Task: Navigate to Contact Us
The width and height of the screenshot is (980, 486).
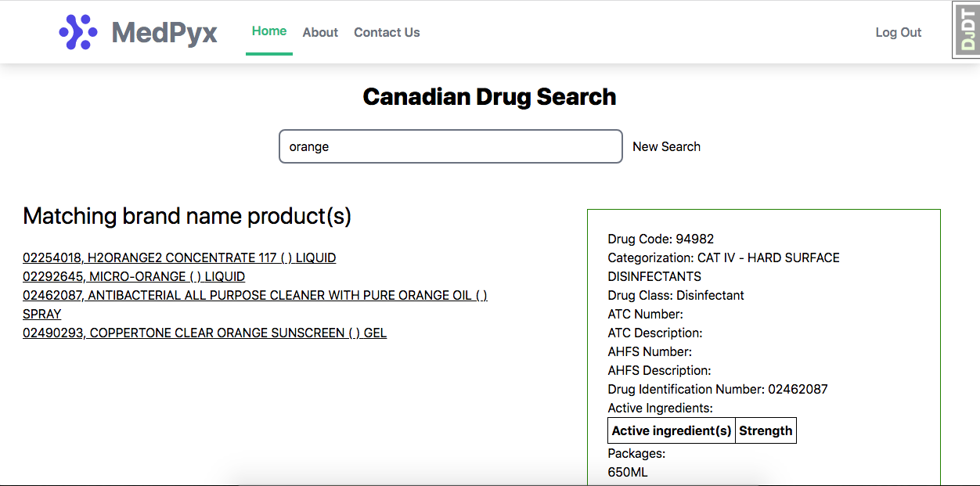Action: pos(387,33)
